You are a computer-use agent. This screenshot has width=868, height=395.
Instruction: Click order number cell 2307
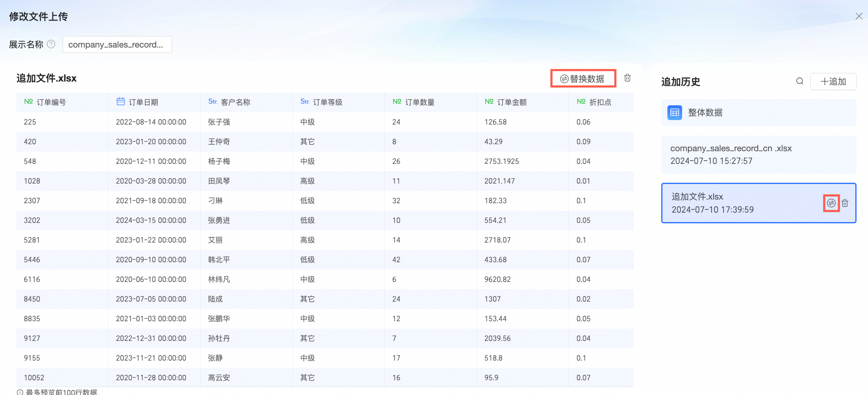(x=32, y=201)
